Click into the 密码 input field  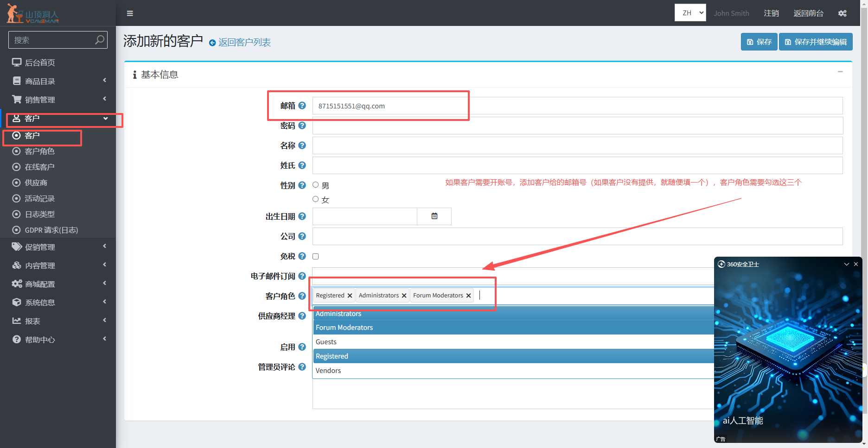coord(577,126)
